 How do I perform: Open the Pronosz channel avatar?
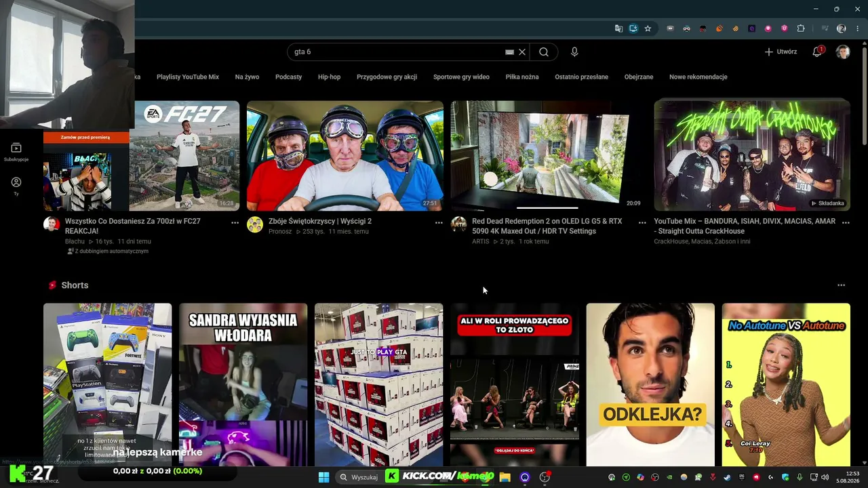tap(255, 224)
